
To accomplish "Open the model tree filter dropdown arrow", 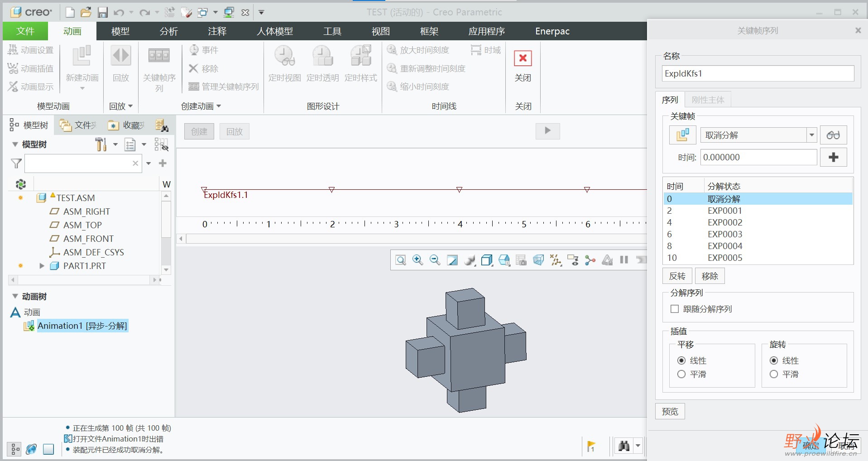I will coord(148,163).
